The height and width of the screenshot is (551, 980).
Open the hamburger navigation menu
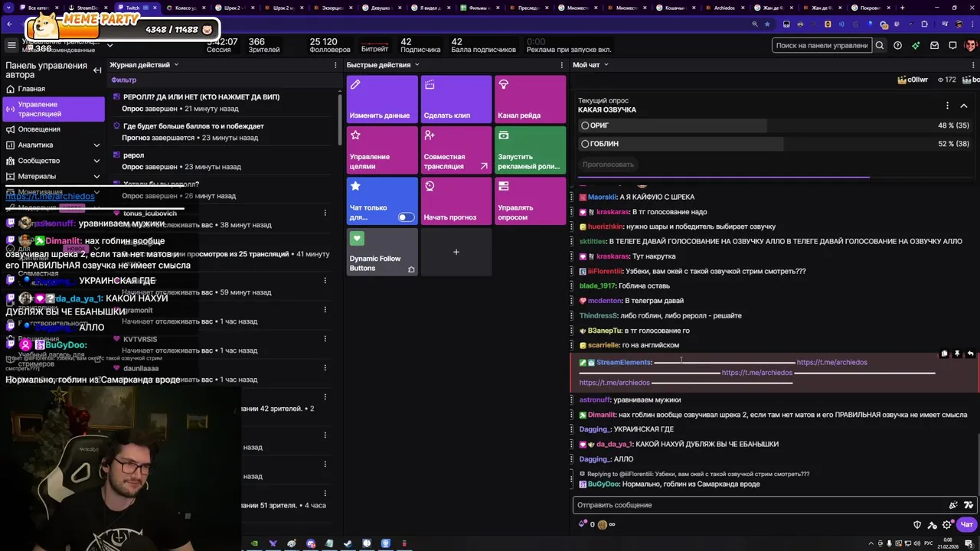click(11, 46)
